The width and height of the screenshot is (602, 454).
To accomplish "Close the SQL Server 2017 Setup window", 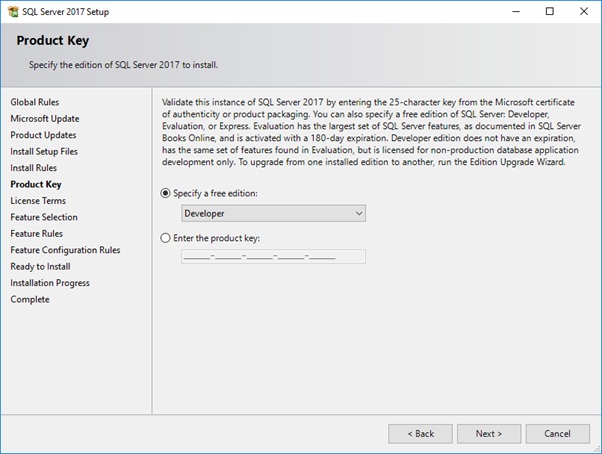I will (584, 12).
